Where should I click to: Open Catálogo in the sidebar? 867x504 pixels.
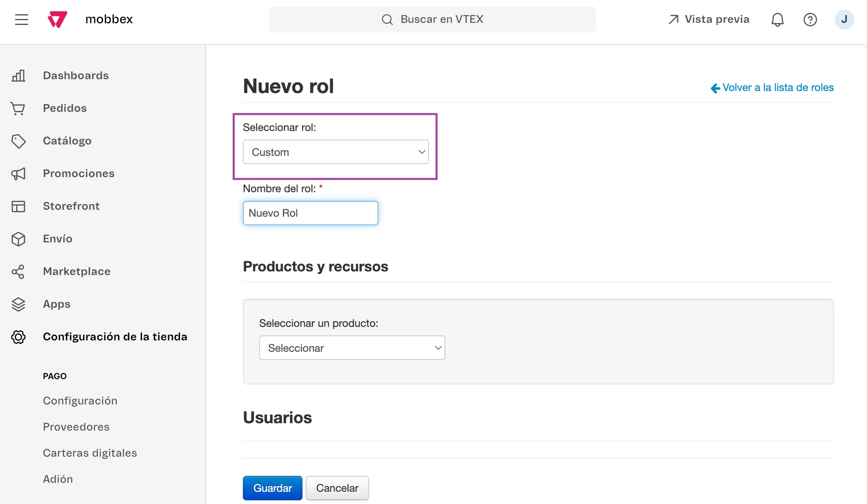[67, 141]
